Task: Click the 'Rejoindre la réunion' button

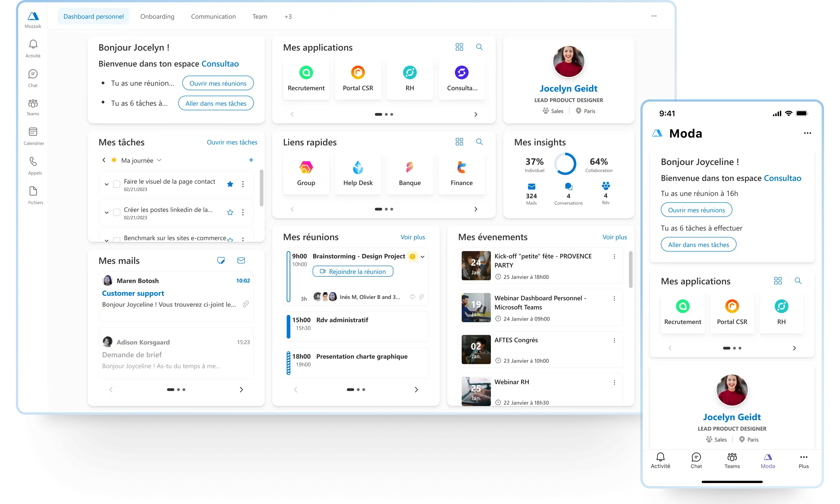Action: (353, 271)
